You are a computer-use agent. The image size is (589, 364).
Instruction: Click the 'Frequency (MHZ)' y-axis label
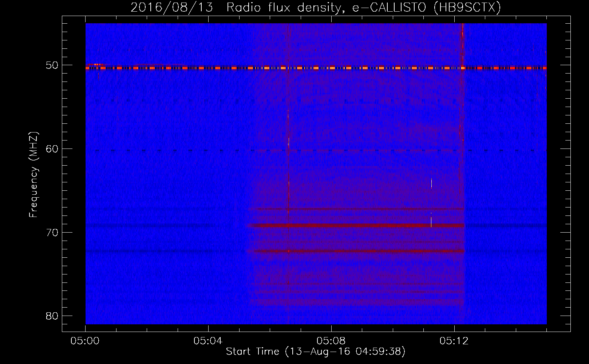[x=33, y=175]
